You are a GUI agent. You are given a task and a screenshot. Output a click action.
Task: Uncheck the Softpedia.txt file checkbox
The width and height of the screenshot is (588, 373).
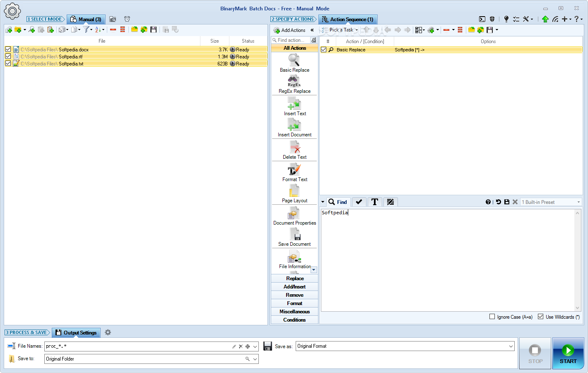(x=8, y=63)
